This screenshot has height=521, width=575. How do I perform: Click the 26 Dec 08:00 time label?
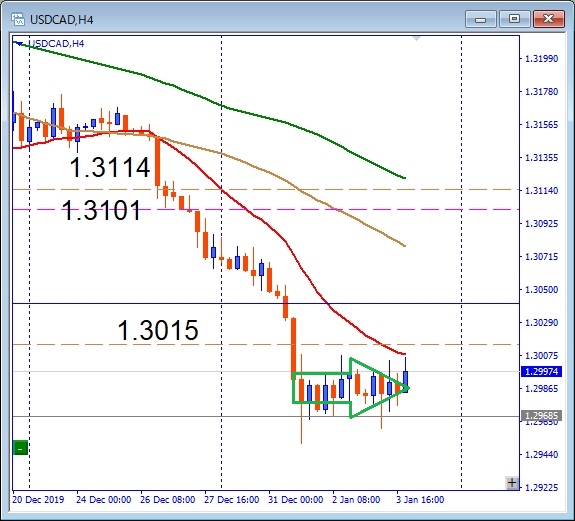click(x=168, y=500)
